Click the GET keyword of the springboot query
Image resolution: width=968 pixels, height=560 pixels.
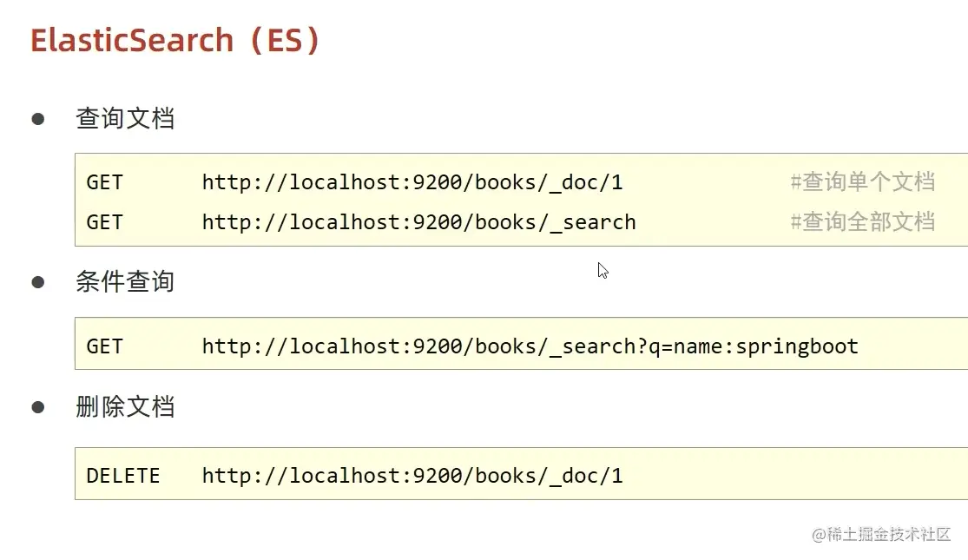pyautogui.click(x=104, y=346)
